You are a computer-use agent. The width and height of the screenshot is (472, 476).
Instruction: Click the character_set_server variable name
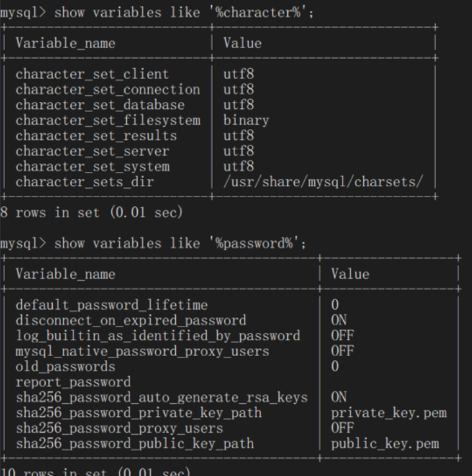tap(92, 151)
